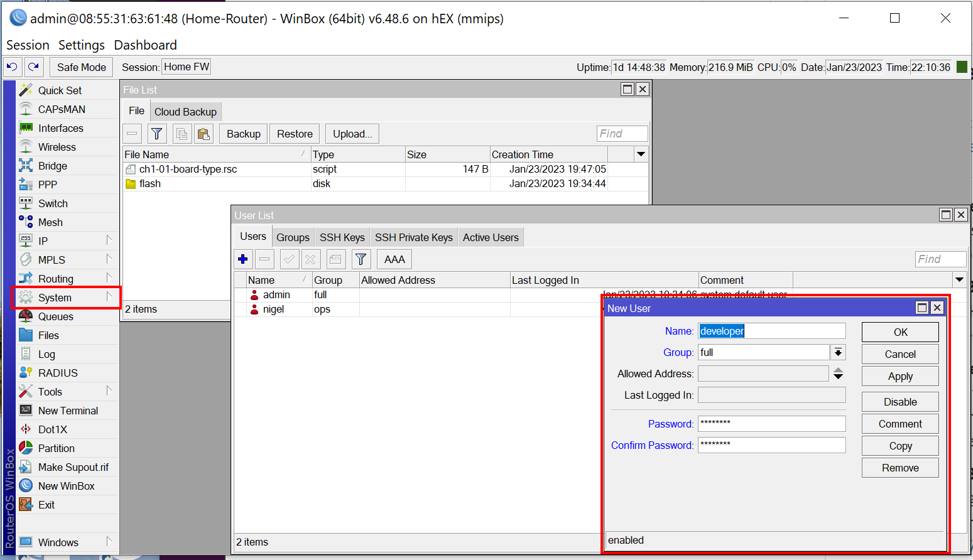Image resolution: width=973 pixels, height=560 pixels.
Task: Open Quick Set from the sidebar
Action: click(x=60, y=90)
